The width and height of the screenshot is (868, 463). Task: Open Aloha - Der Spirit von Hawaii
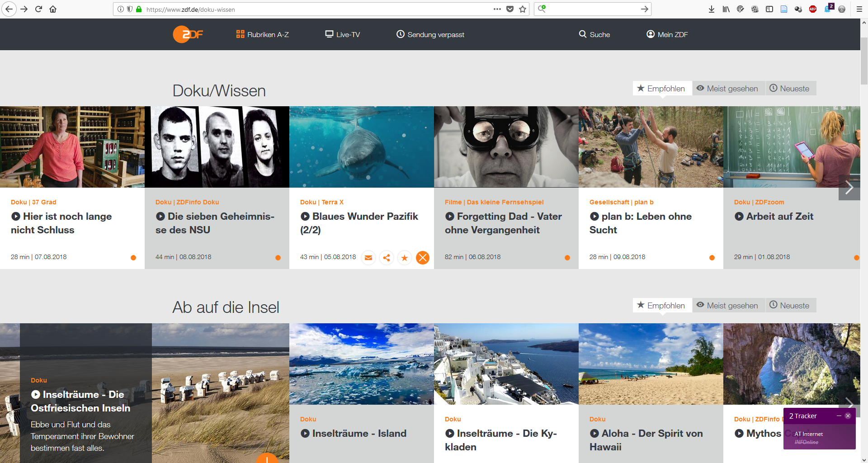tap(646, 440)
